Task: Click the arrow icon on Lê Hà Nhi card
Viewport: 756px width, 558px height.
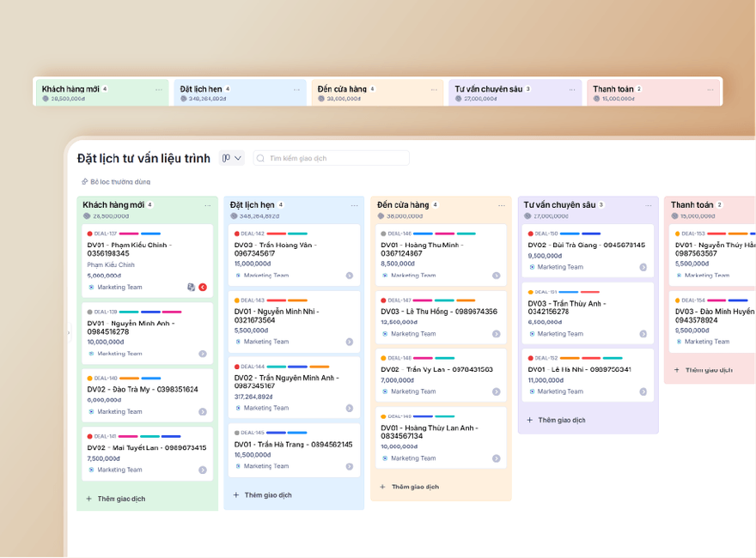Action: pyautogui.click(x=643, y=391)
